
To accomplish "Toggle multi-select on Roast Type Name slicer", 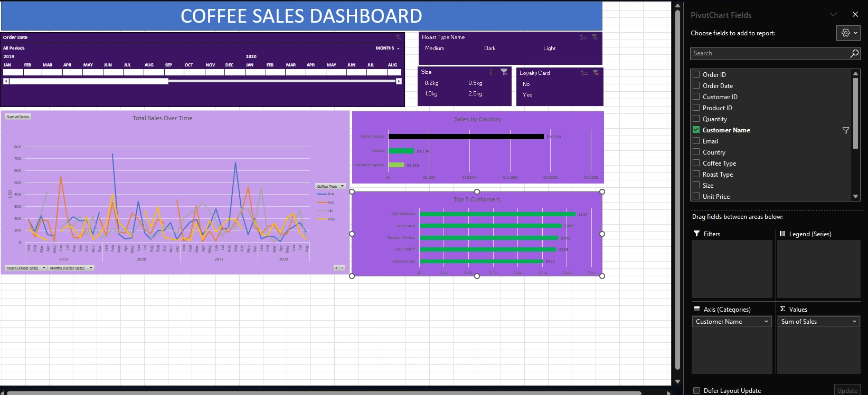I will pos(583,37).
